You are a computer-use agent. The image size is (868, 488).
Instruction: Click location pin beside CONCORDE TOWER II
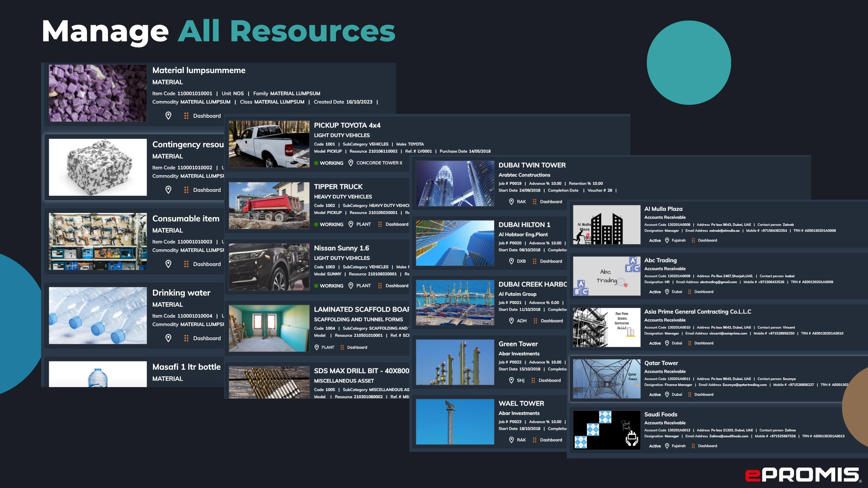[351, 163]
